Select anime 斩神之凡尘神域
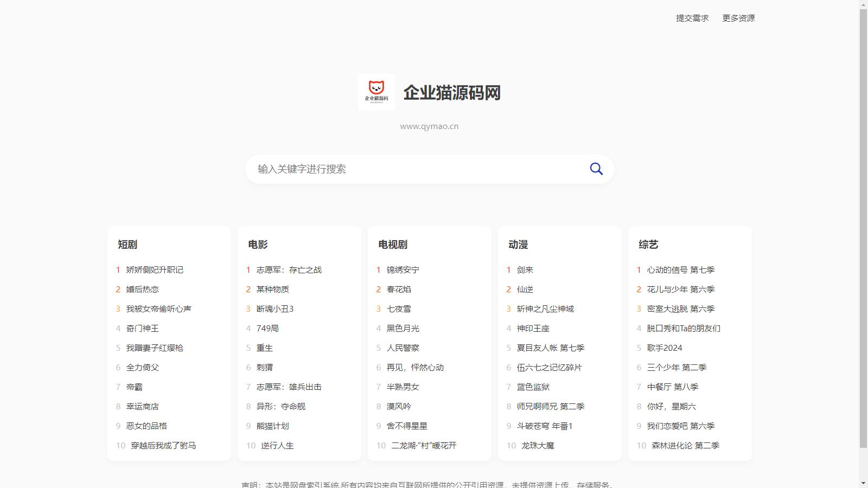868x488 pixels. click(545, 309)
